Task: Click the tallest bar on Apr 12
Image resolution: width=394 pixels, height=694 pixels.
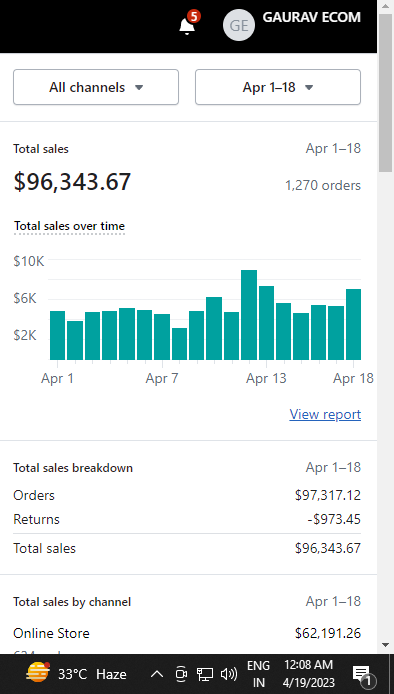Action: (x=249, y=315)
